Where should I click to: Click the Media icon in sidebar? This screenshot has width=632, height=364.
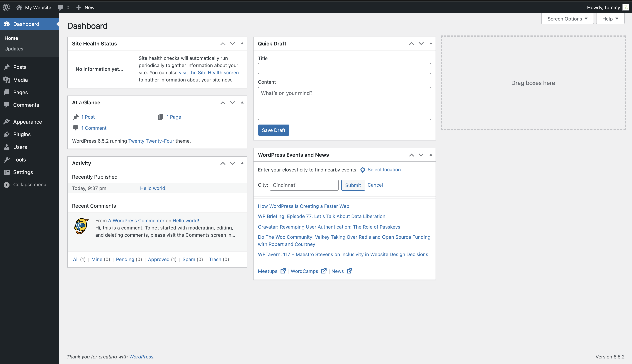click(x=7, y=80)
